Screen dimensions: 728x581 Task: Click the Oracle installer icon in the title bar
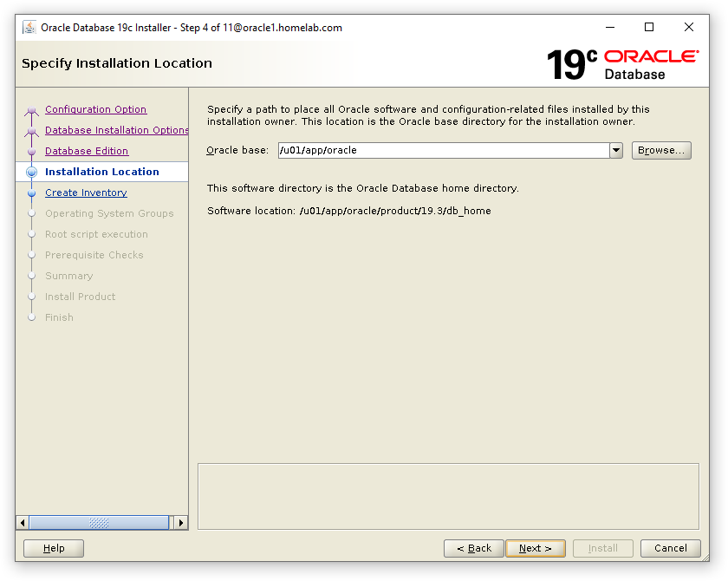point(29,27)
